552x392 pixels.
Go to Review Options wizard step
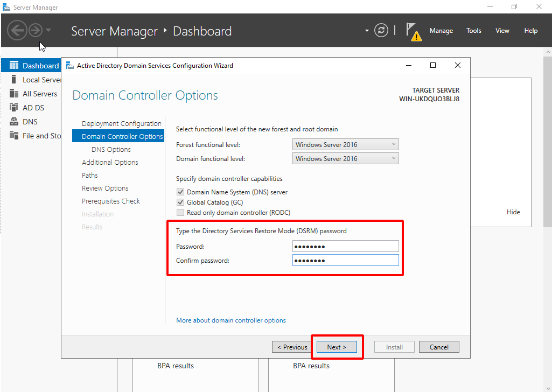(x=105, y=188)
